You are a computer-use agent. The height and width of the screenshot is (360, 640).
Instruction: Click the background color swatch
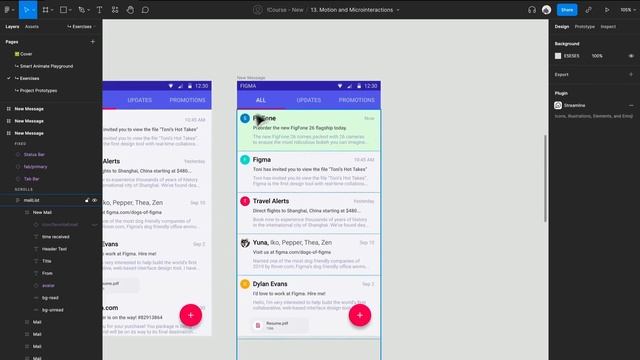[558, 56]
